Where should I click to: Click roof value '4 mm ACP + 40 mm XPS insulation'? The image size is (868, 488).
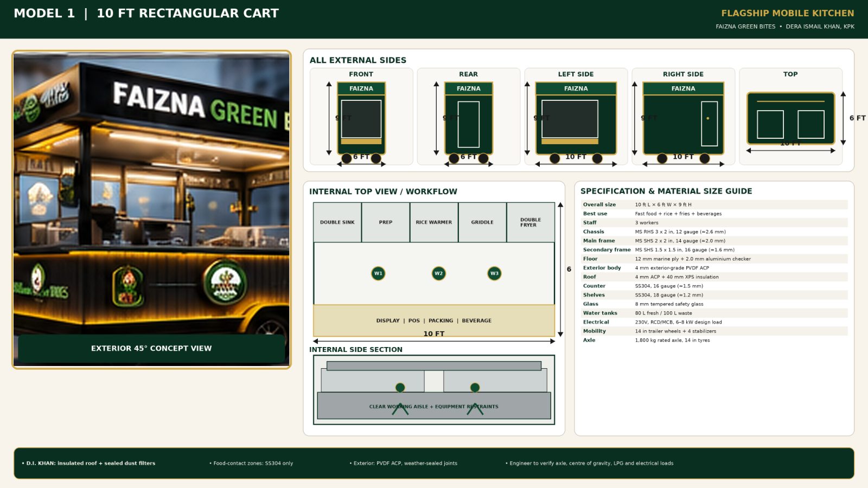(x=677, y=277)
